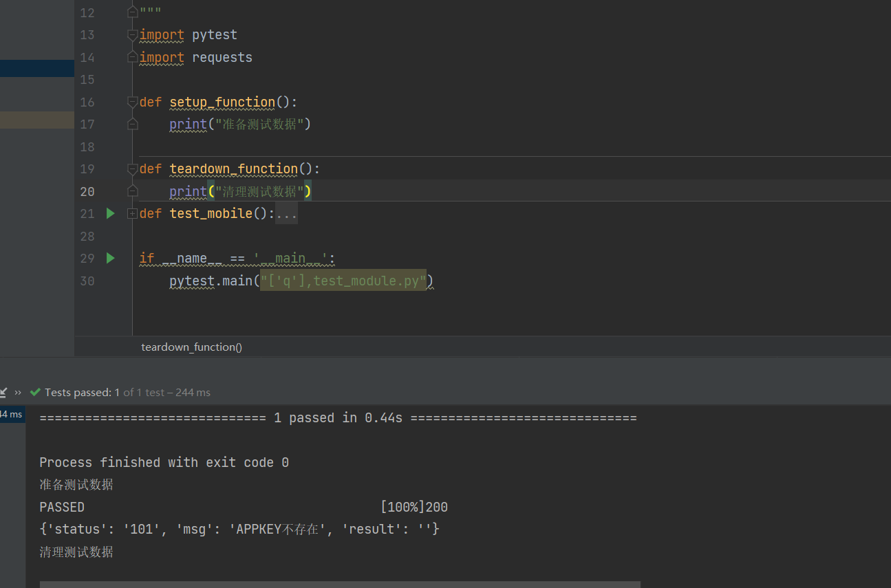Click line number 16 in the gutter
Screen dimensions: 891x588
(x=87, y=102)
